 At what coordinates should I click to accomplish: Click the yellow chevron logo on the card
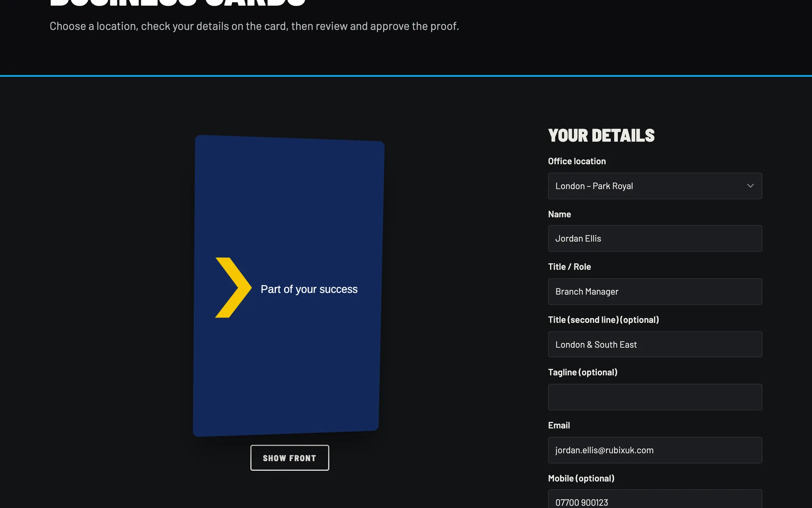233,288
